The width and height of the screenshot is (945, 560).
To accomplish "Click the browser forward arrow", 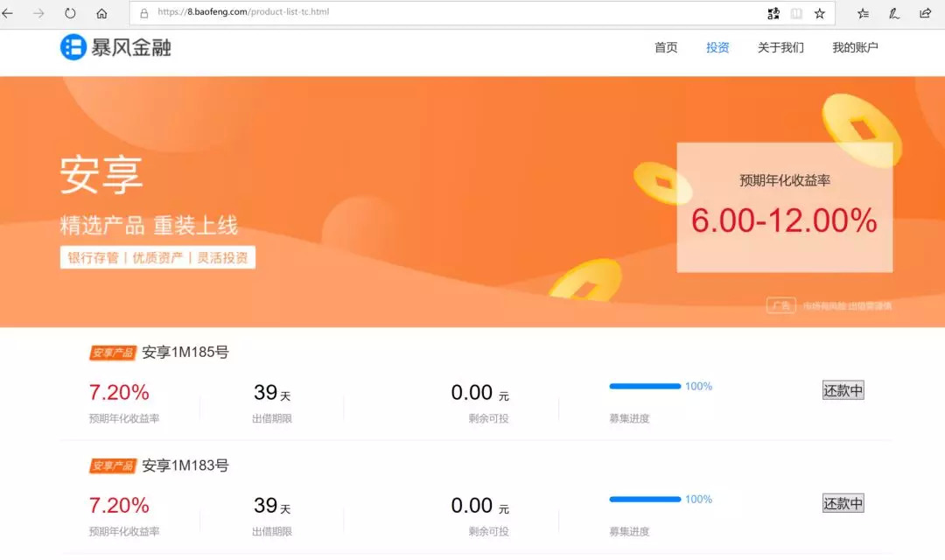I will [38, 13].
